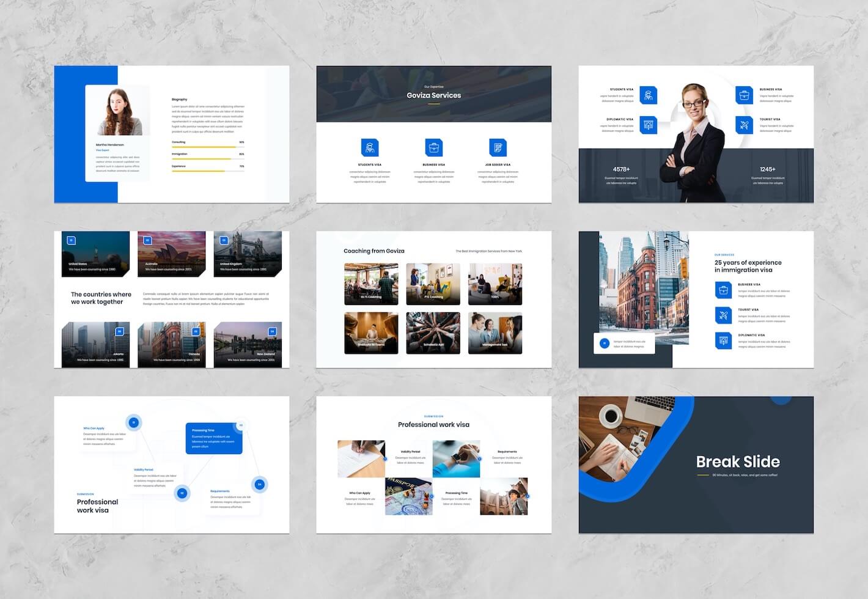Open the Australia Sydney Opera House image
The height and width of the screenshot is (599, 868).
pos(172,254)
